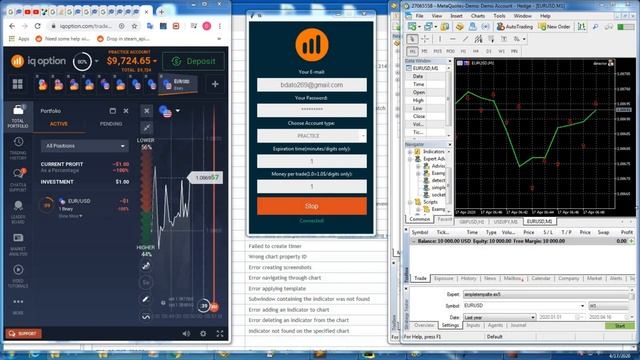Viewport: 640px width, 360px height.
Task: Open the File menu in MetaTrader
Action: [x=419, y=16]
